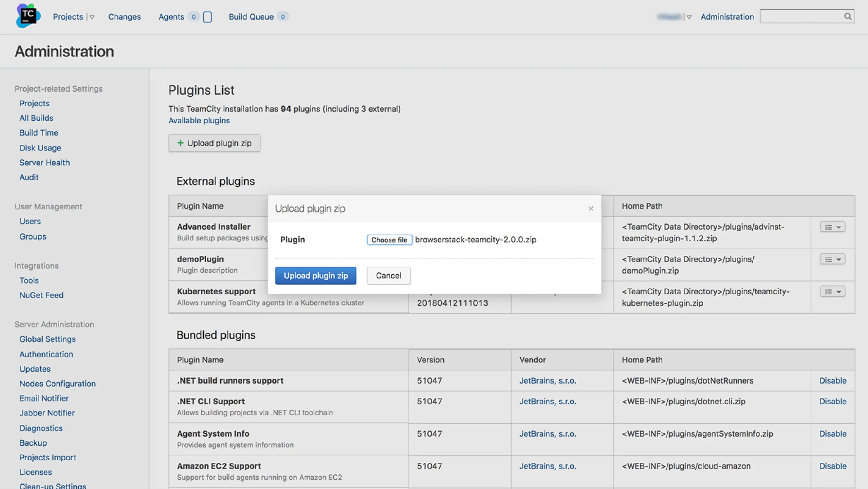Click the Agents counter badge

pos(193,17)
